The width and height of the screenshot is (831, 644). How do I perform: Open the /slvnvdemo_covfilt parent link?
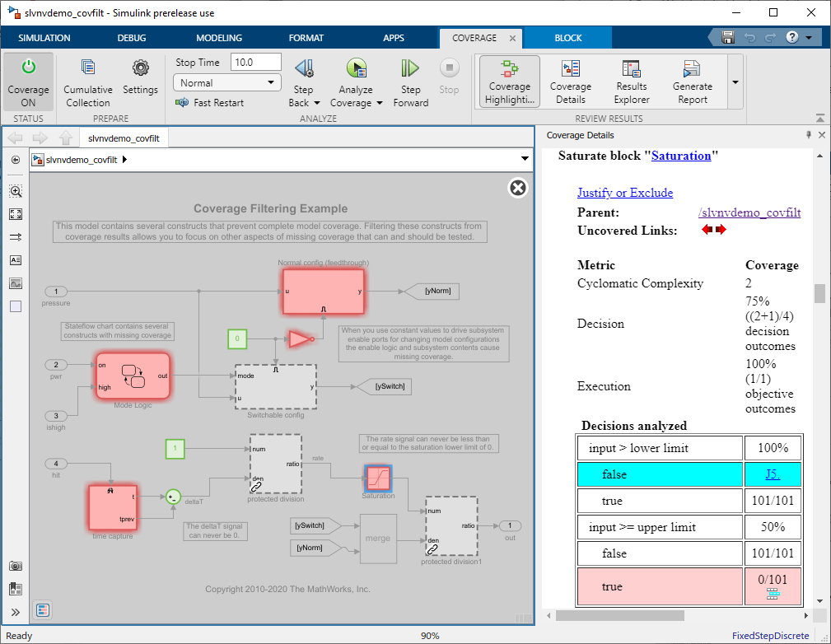click(x=749, y=212)
